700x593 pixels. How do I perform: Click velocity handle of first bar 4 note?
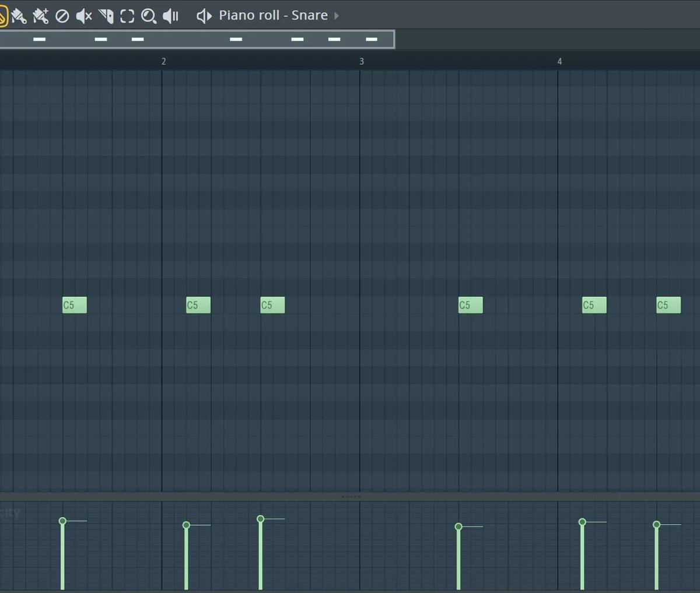(x=582, y=522)
